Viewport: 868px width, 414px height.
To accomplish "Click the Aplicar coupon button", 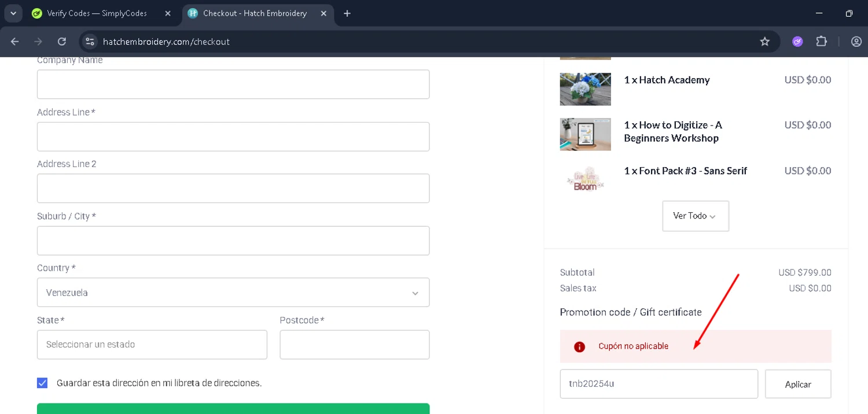I will tap(798, 384).
